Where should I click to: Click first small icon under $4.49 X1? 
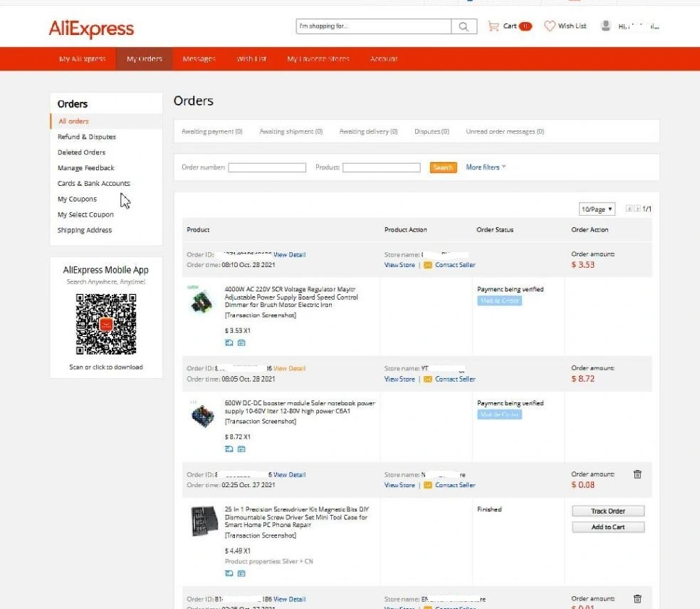[229, 573]
